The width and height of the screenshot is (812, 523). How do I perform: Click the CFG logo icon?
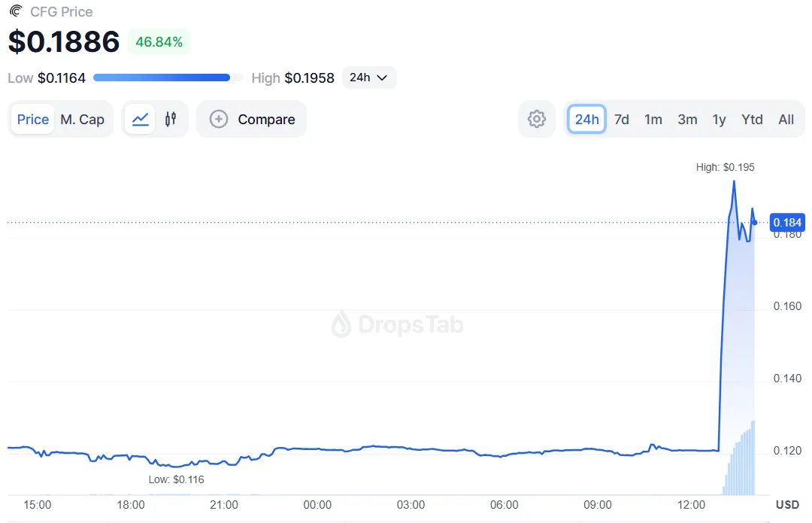[x=16, y=12]
